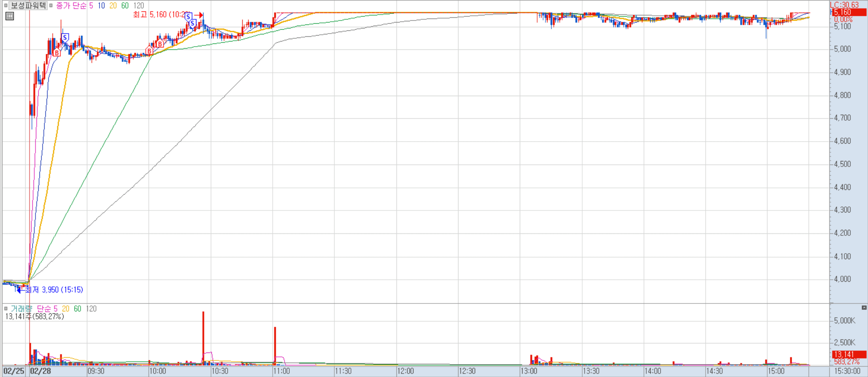868x377 pixels.
Task: Click the 13,141주(583.27%) volume readout
Action: tap(34, 316)
